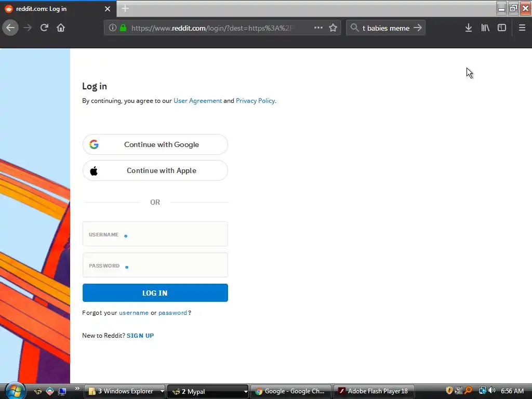532x399 pixels.
Task: Expand quick launch overflow chevron
Action: point(77,389)
